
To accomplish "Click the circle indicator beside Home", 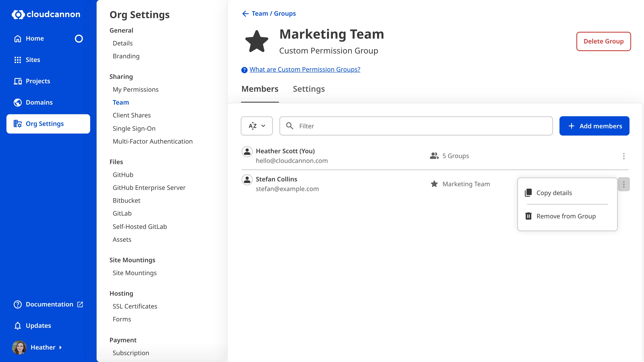I will click(x=79, y=38).
